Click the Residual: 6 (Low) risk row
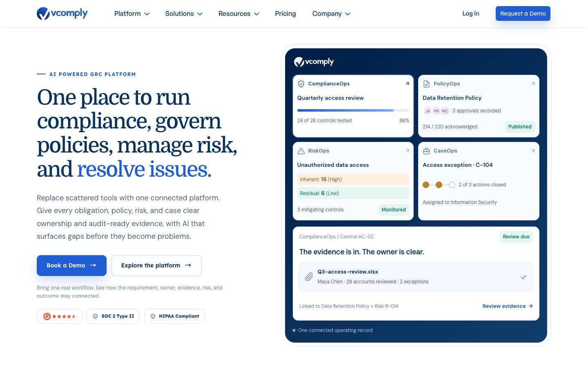Screen dimensions: 588x368 (353, 193)
